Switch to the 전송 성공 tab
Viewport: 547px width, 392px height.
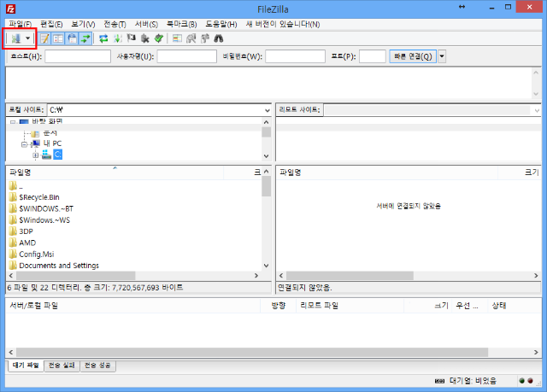(97, 366)
